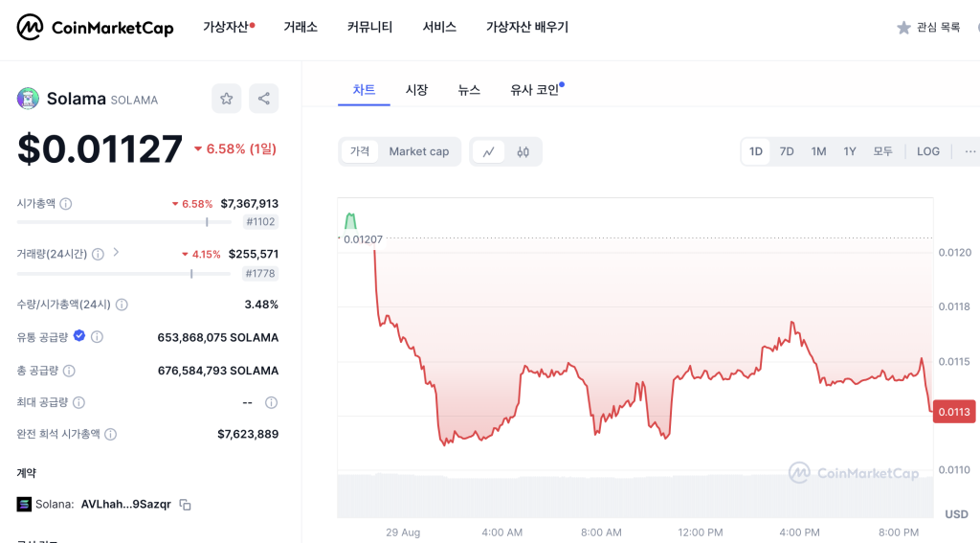Open info tooltip next to 수량/시가총액(24시)

tap(122, 305)
